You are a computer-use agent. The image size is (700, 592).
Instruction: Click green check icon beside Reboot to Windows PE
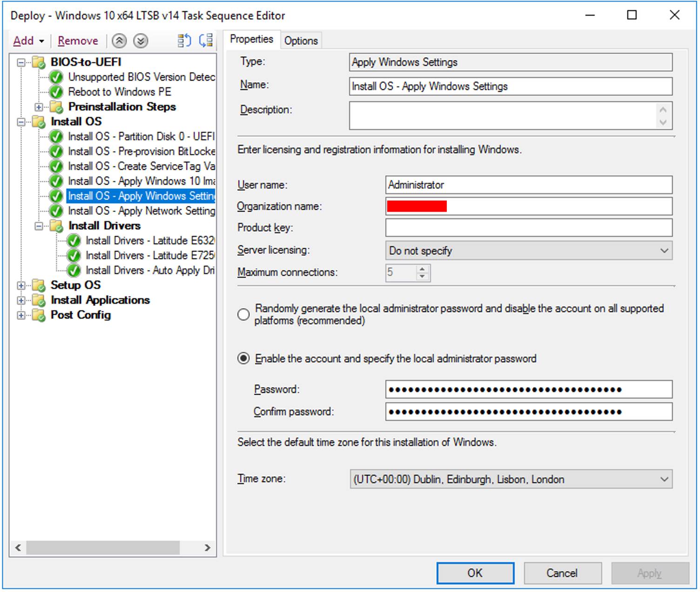point(56,92)
